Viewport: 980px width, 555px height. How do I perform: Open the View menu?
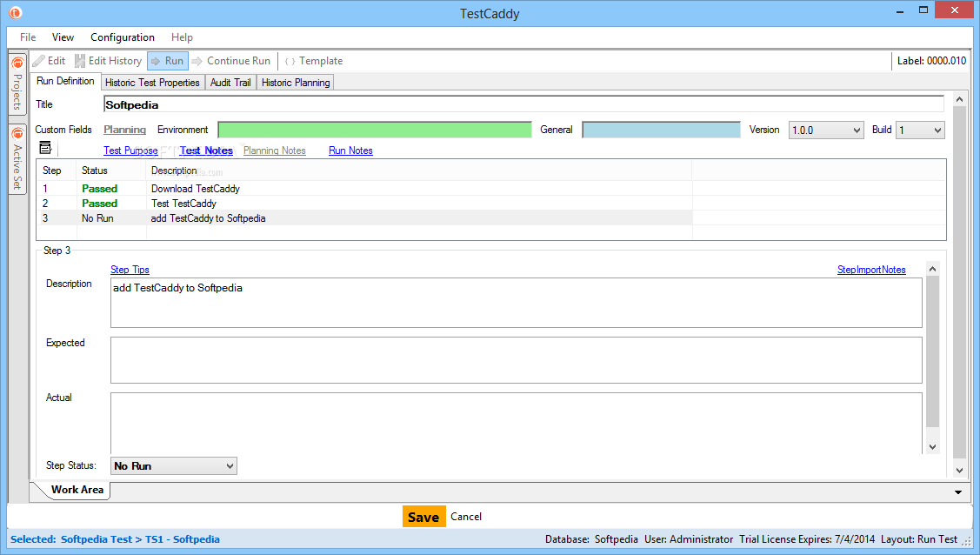pos(63,37)
